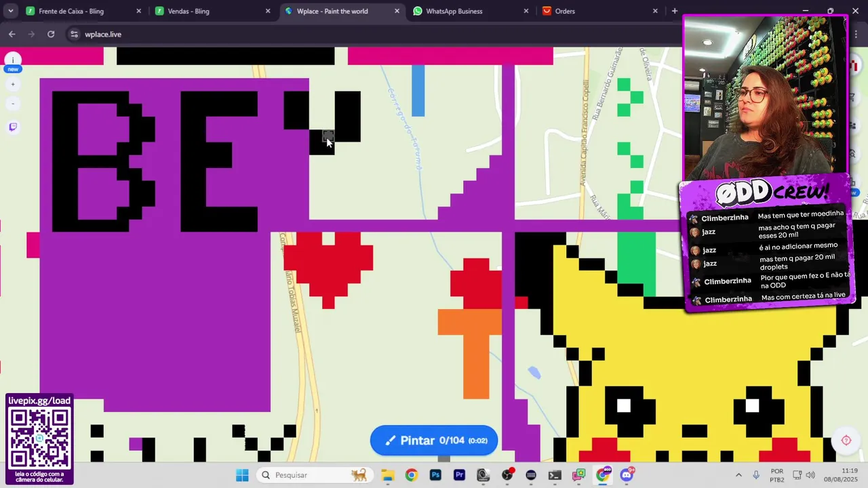
Task: Close the Orders tab
Action: pyautogui.click(x=655, y=11)
